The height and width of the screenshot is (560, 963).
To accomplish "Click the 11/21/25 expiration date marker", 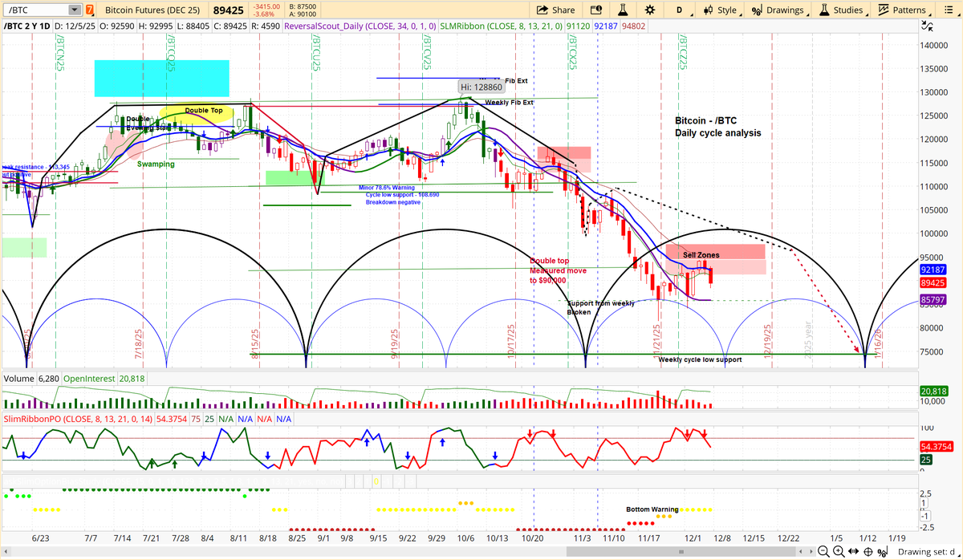I will click(x=656, y=340).
